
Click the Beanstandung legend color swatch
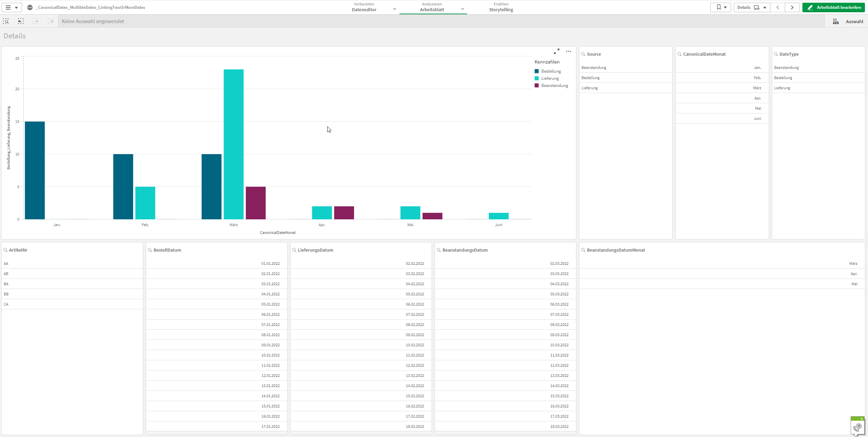click(x=537, y=86)
